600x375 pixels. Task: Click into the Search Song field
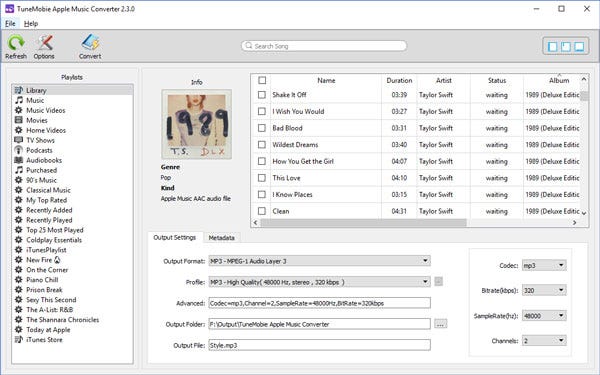[324, 46]
